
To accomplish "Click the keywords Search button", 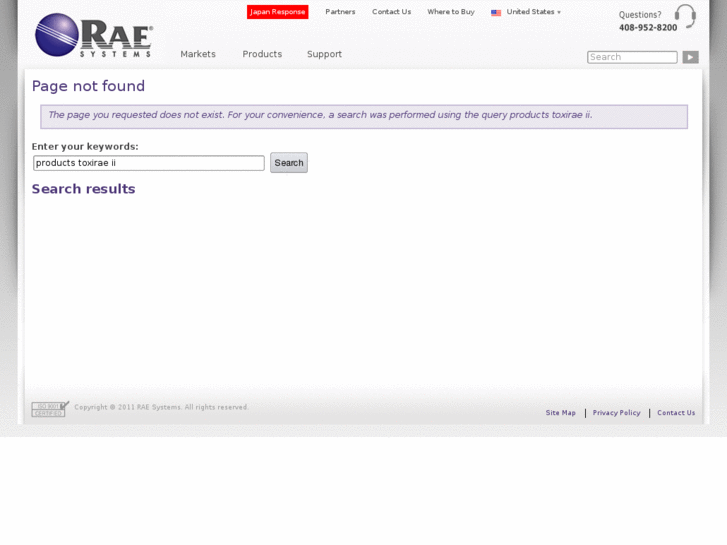I will click(x=289, y=163).
